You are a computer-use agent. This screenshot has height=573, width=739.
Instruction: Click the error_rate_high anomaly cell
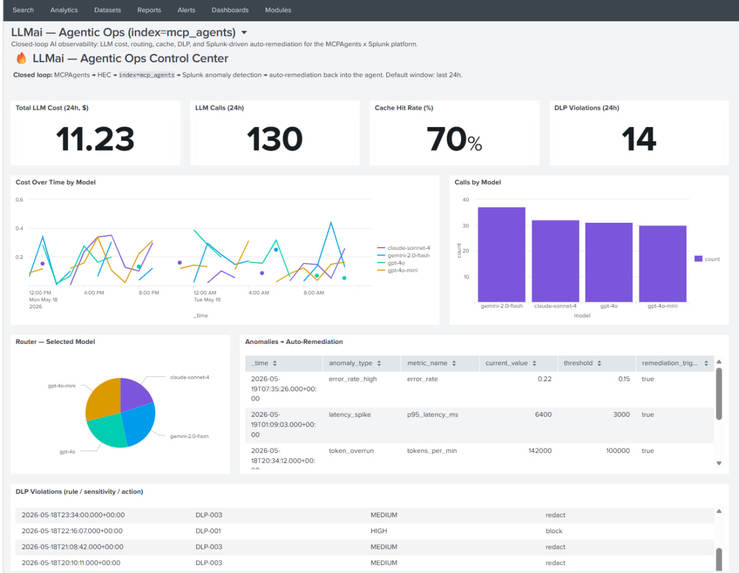pyautogui.click(x=353, y=379)
